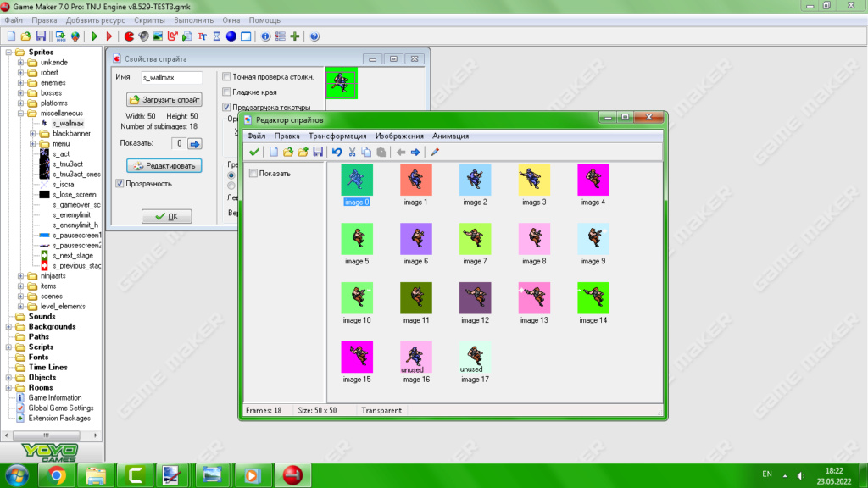The width and height of the screenshot is (868, 488).
Task: Open Windows Start menu
Action: 17,475
